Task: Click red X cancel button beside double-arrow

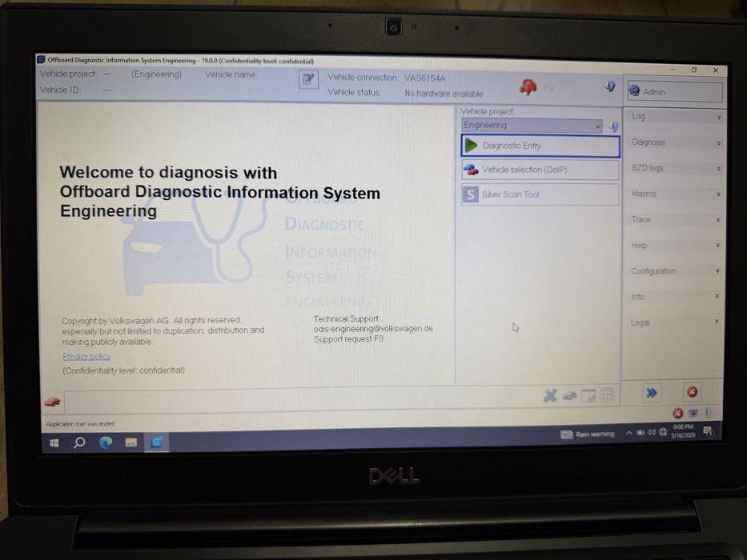Action: point(692,392)
